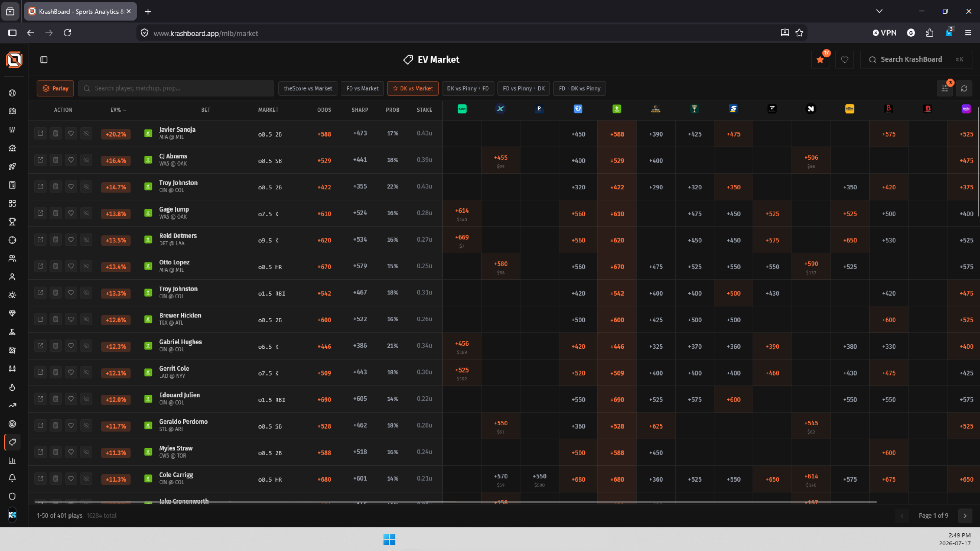Click the Geraldo Perdomo player name
980x551 pixels.
(x=183, y=422)
